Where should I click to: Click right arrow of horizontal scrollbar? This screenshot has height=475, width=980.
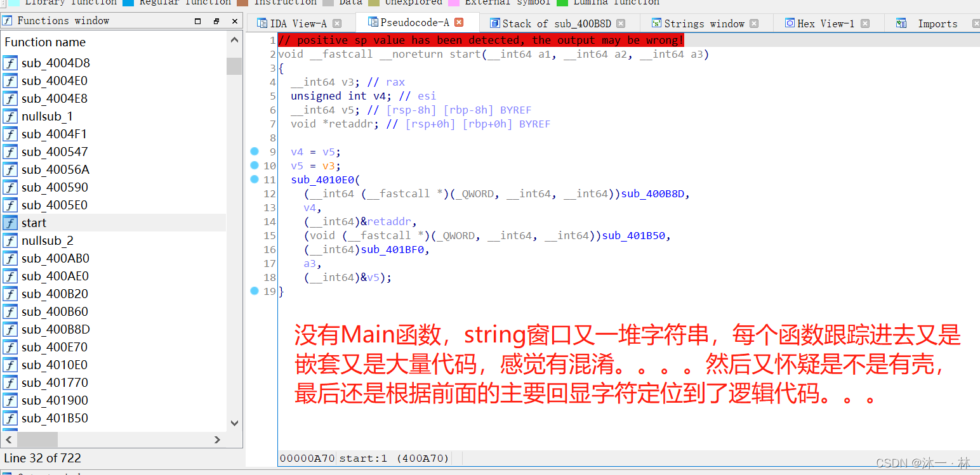coord(217,439)
